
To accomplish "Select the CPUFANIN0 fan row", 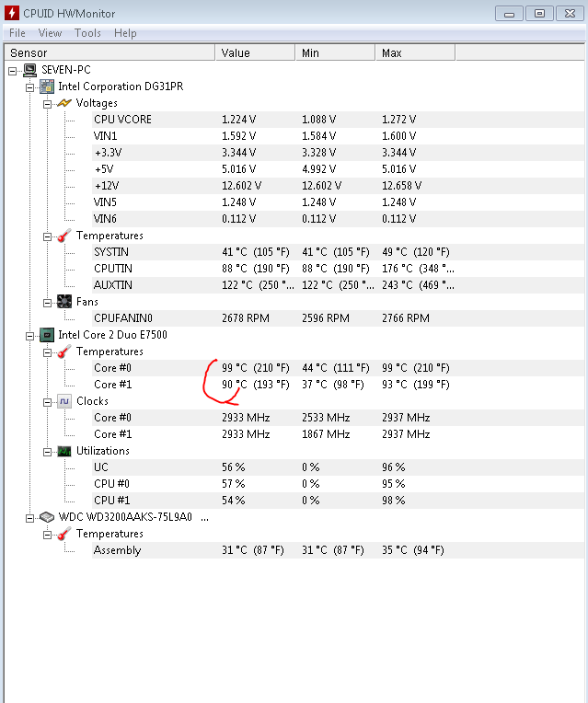I will [339, 318].
